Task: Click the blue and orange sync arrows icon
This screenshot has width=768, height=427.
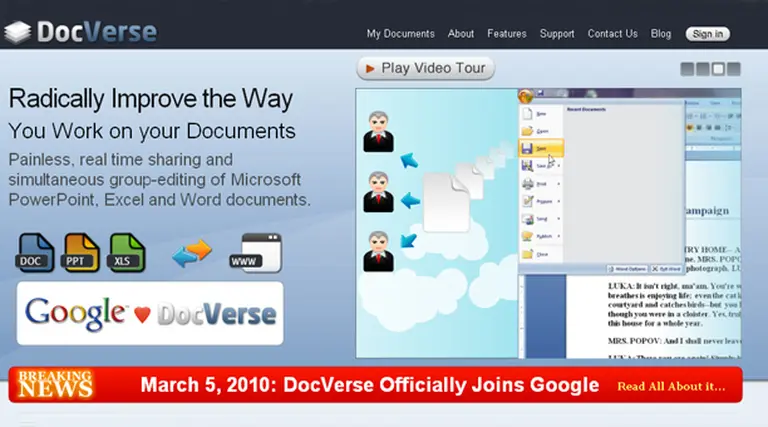Action: tap(192, 254)
